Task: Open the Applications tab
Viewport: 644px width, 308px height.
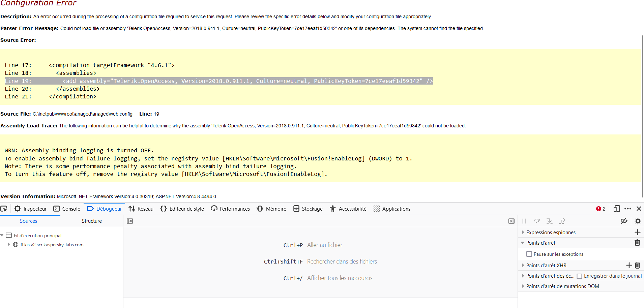Action: pos(392,209)
